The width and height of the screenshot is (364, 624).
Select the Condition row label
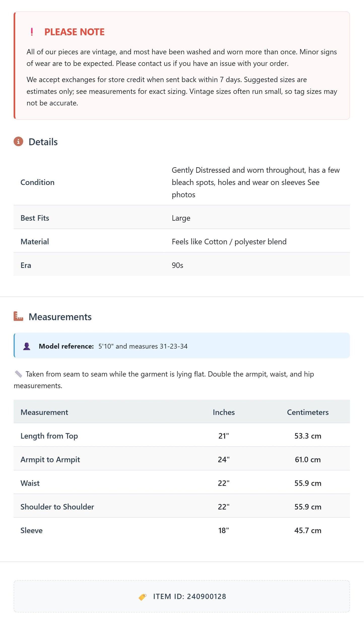click(x=38, y=182)
